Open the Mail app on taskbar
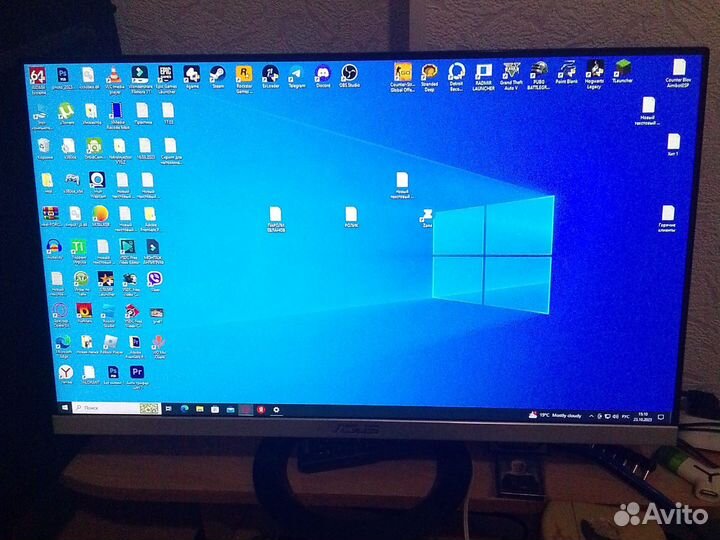 pyautogui.click(x=231, y=410)
